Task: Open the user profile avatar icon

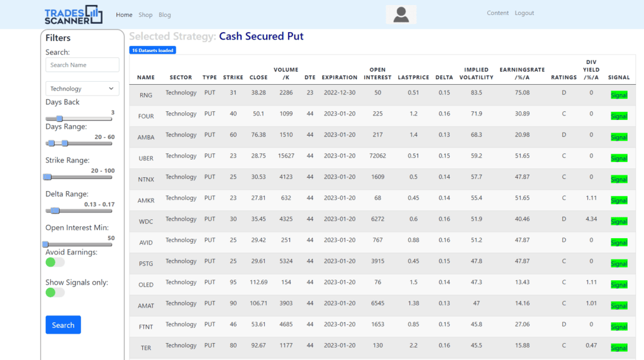Action: coord(401,14)
